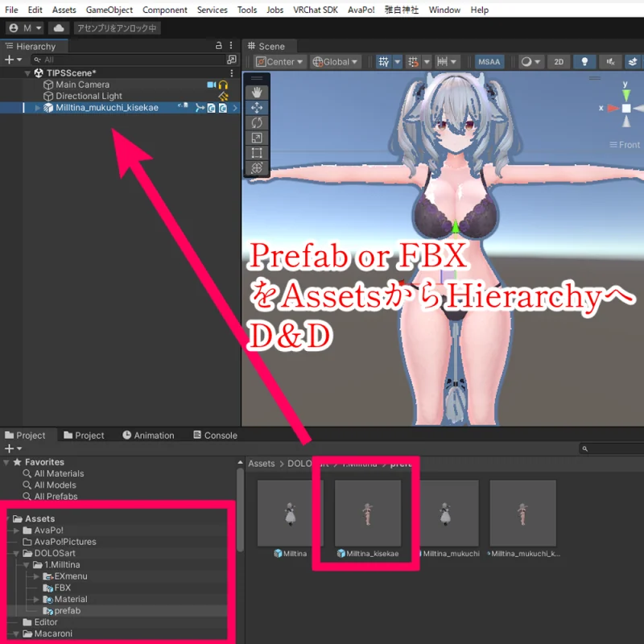Open the Window menu

tap(444, 10)
